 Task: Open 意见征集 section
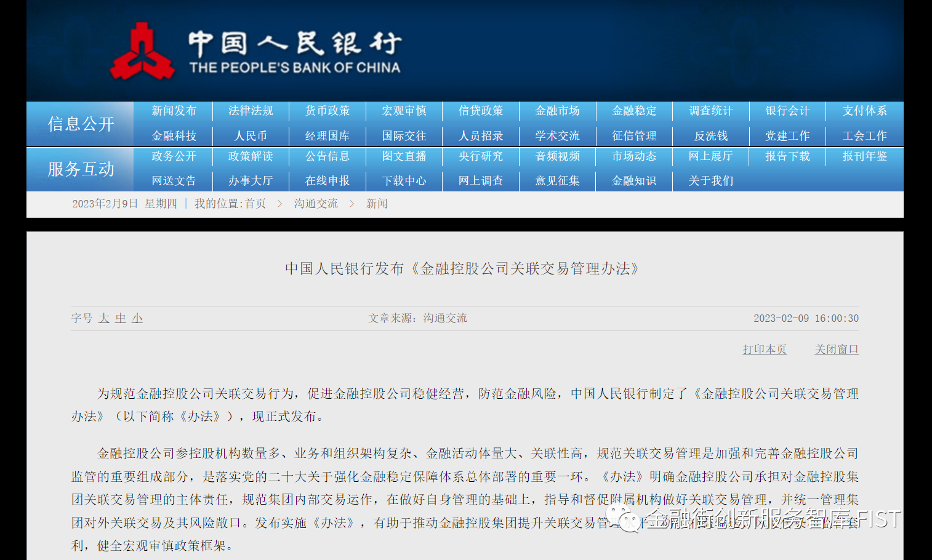558,181
